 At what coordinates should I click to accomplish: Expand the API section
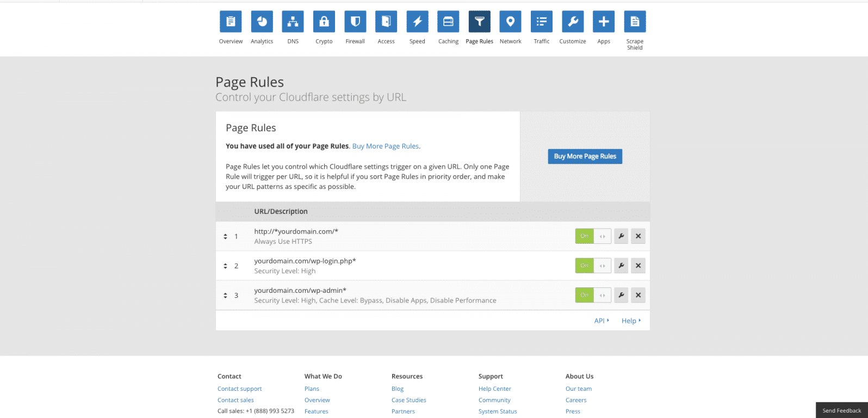coord(602,321)
